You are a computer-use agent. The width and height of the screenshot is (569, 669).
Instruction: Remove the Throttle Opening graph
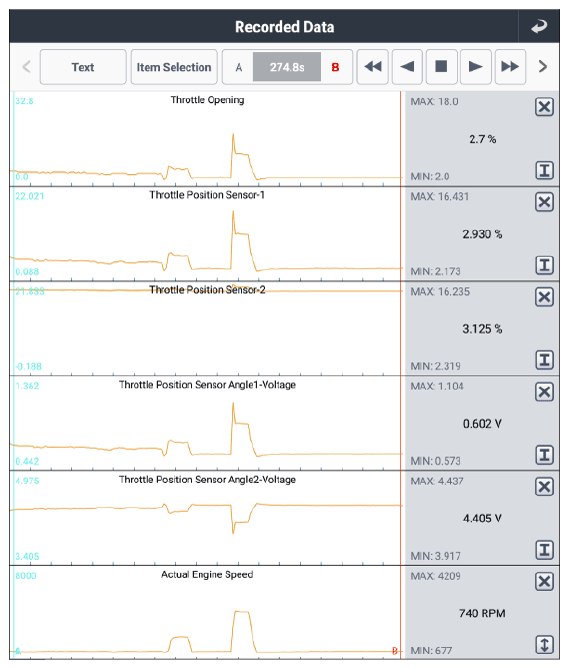[544, 107]
